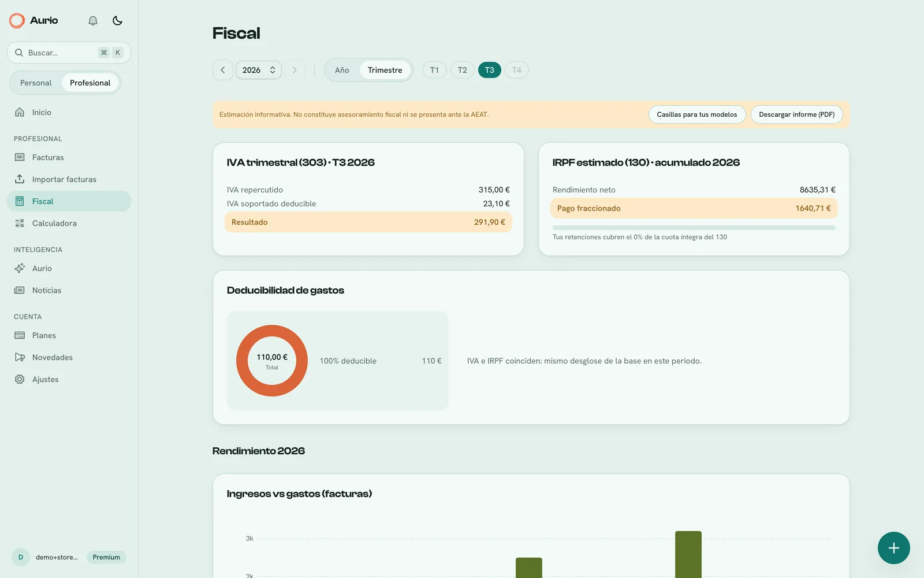Screen dimensions: 924x578
Task: Click the Facturas icon
Action: pos(20,157)
